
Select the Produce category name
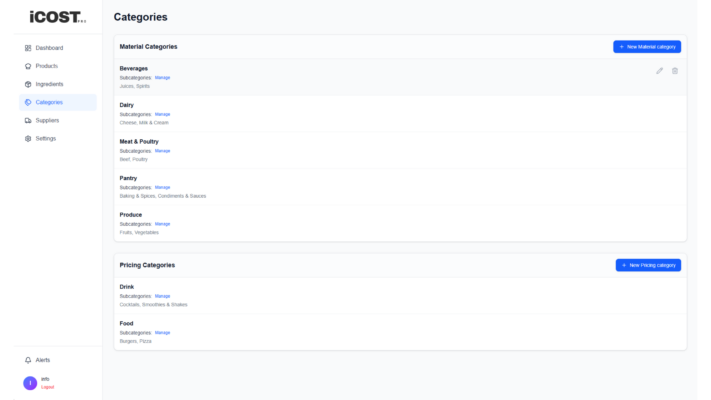131,215
